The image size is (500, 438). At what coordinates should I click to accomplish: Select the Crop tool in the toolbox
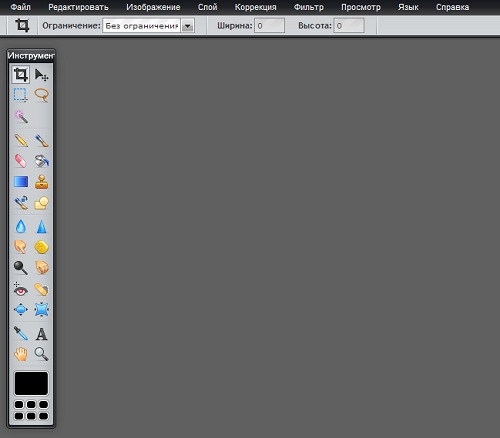tap(21, 75)
